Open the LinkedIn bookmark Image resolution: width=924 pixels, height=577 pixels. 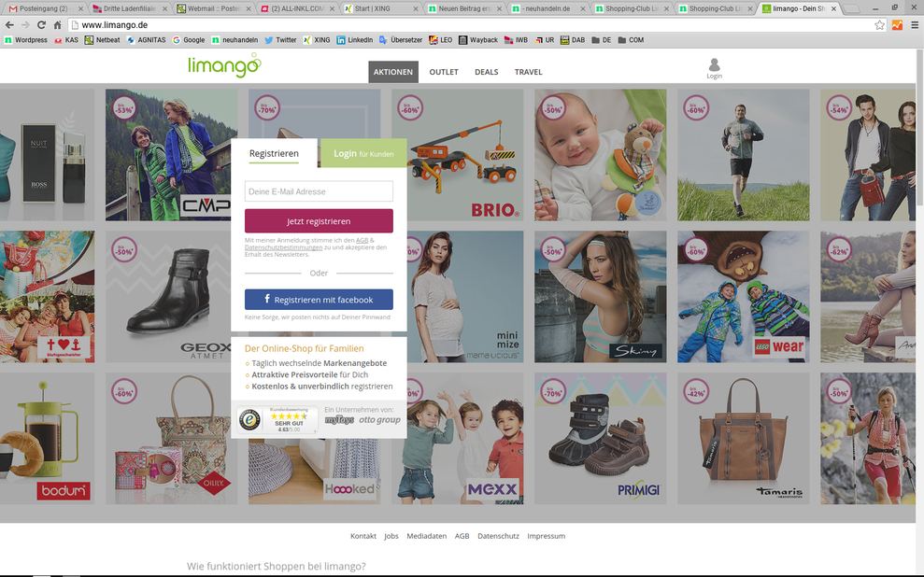pyautogui.click(x=355, y=40)
